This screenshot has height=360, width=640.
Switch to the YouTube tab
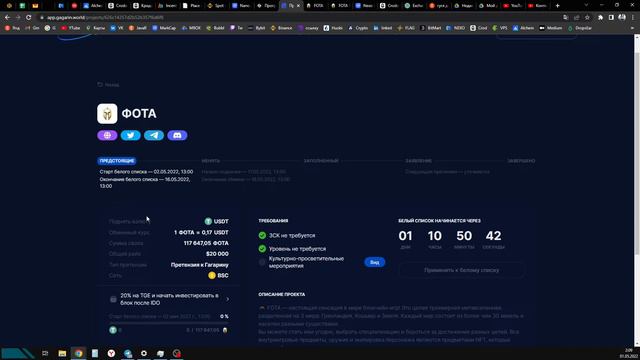coord(512,6)
